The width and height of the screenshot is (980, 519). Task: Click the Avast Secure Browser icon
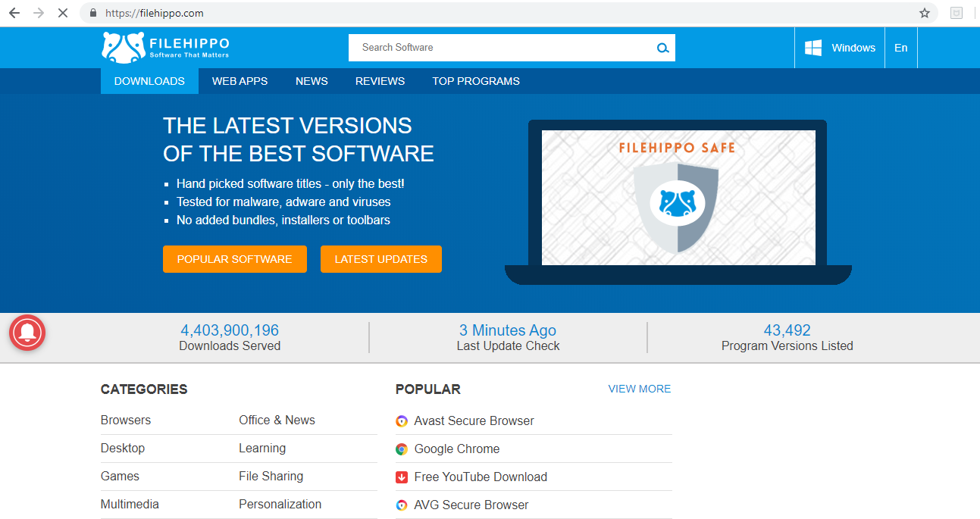[x=402, y=421]
